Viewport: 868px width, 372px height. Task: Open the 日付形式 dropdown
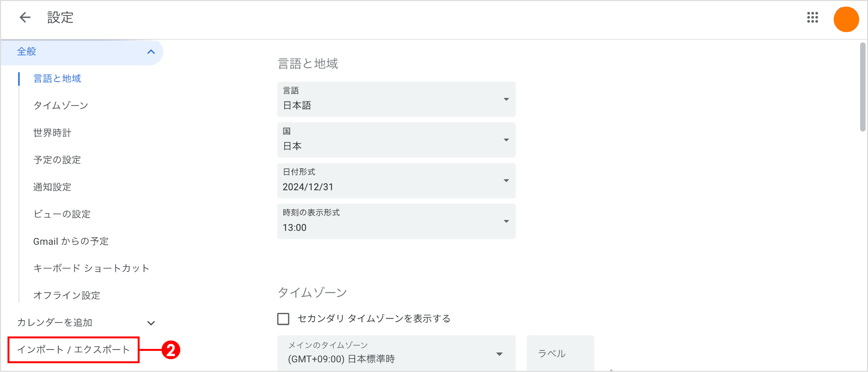396,181
